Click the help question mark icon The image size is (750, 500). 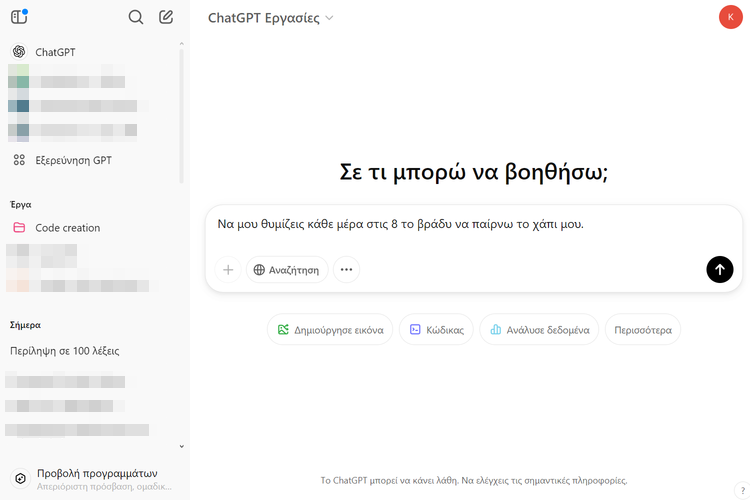(740, 487)
